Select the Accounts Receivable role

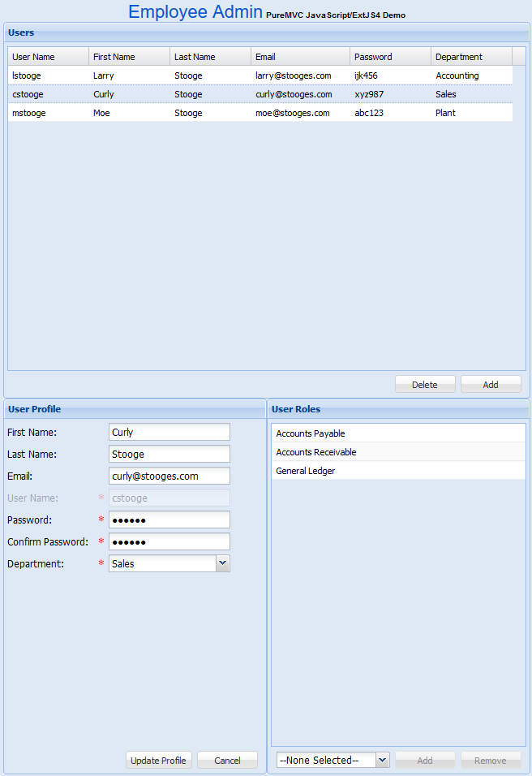[398, 452]
